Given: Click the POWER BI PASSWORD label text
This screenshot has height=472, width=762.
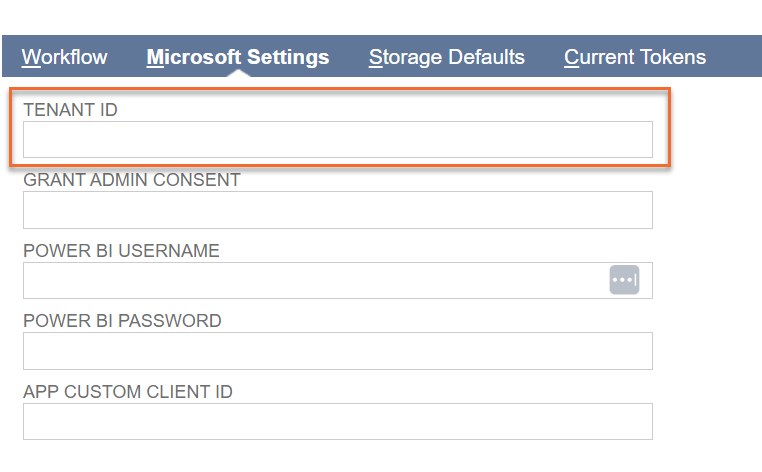Looking at the screenshot, I should tap(122, 321).
